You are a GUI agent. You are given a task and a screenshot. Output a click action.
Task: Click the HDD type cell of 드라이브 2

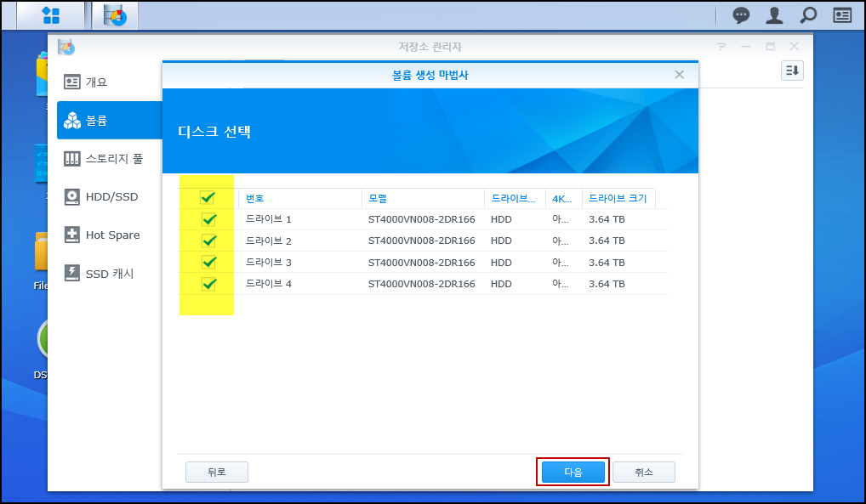501,241
